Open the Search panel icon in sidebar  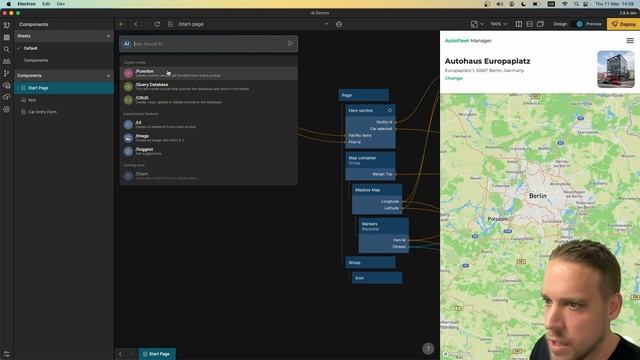(7, 49)
